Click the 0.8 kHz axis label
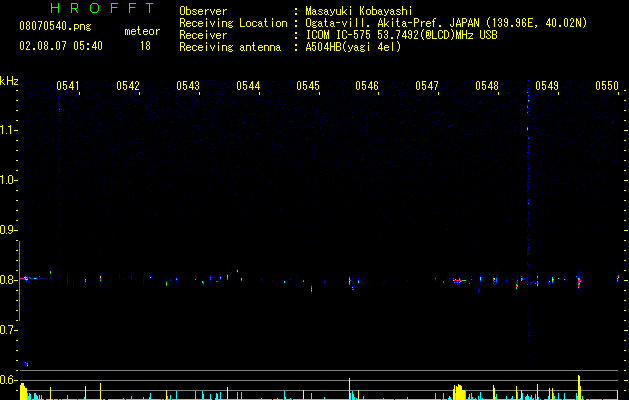629x400 pixels. pos(8,280)
